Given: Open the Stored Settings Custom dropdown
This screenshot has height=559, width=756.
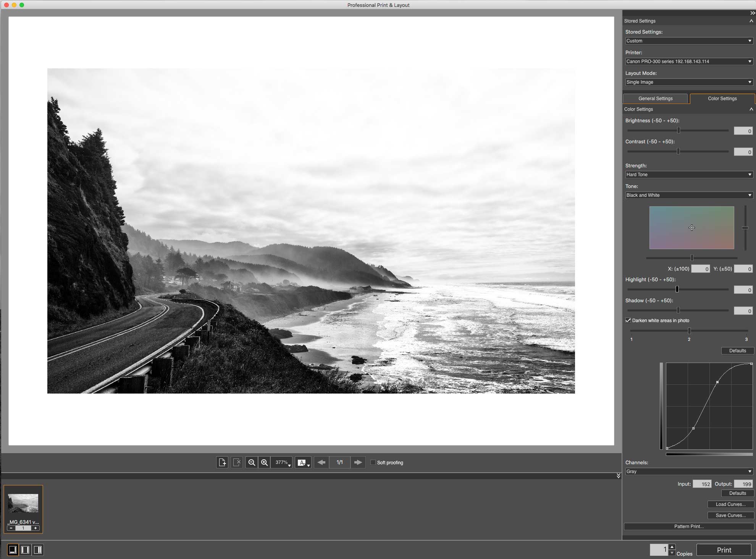Looking at the screenshot, I should tap(689, 41).
